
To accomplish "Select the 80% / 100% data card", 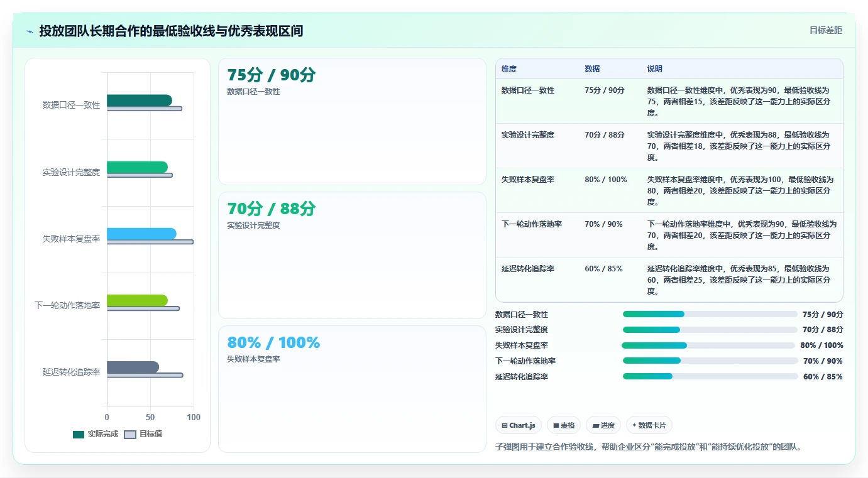I will click(x=352, y=389).
